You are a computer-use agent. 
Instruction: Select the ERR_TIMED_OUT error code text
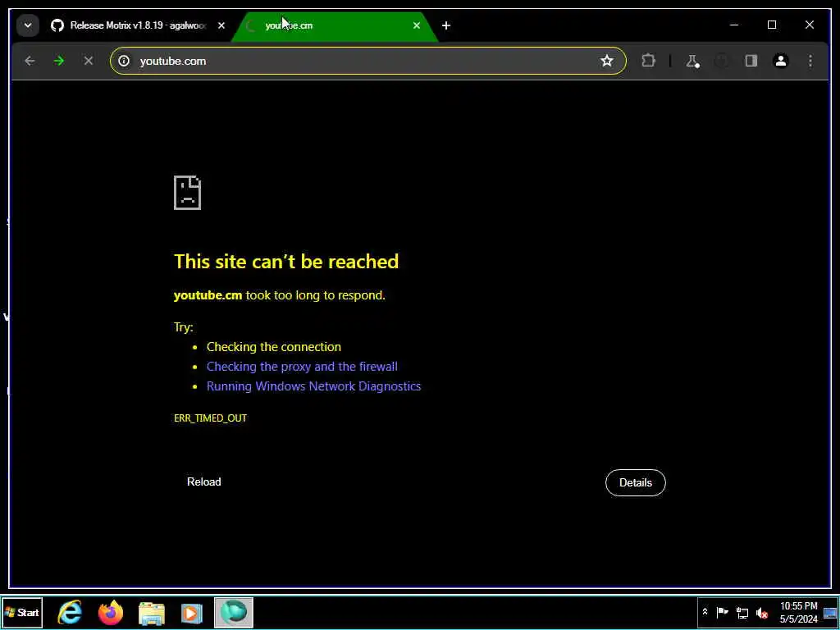click(211, 418)
